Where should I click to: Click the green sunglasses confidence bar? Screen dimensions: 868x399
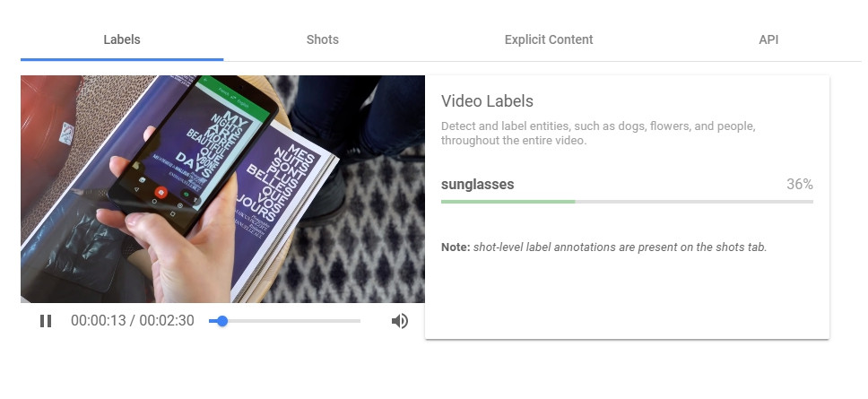[x=508, y=202]
